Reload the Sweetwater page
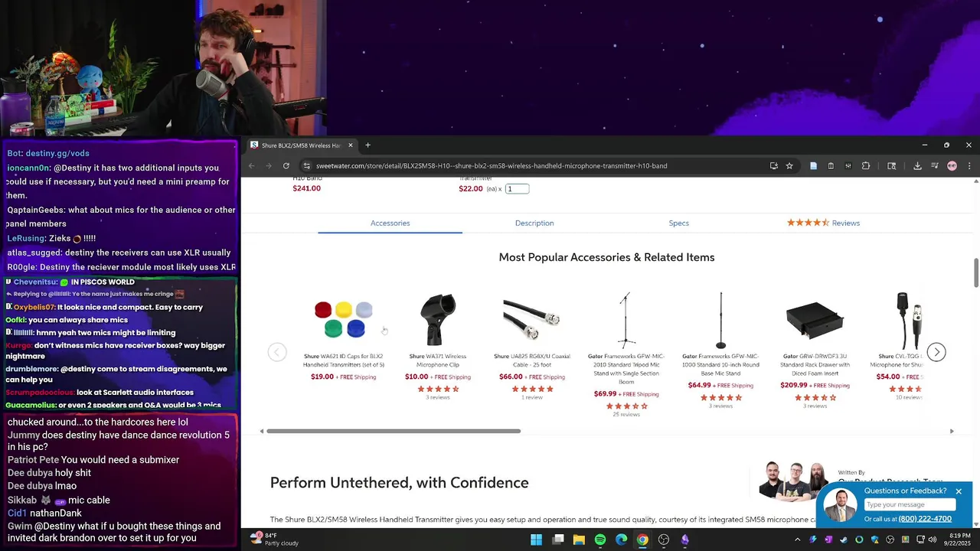This screenshot has height=551, width=980. 286,166
